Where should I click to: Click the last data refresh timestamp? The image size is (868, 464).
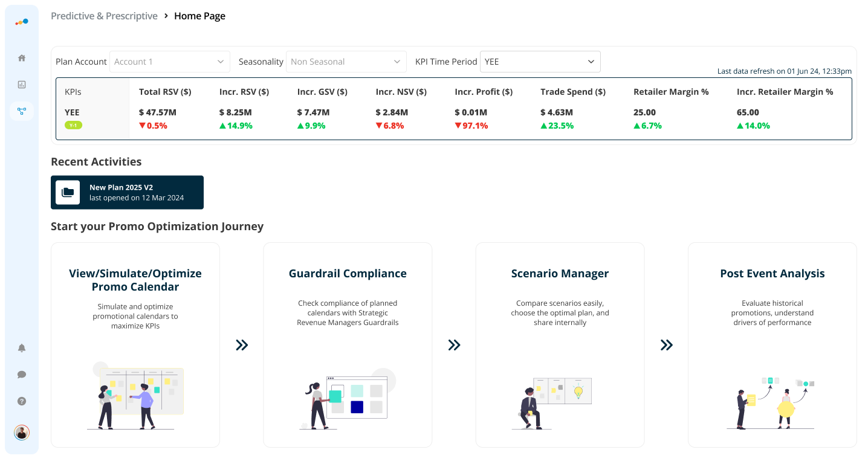[x=785, y=71]
